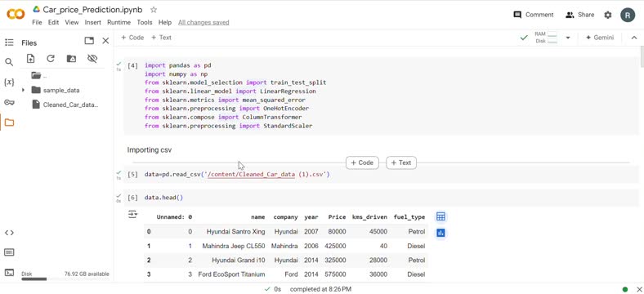This screenshot has height=294, width=644.
Task: Open the Insert menu
Action: tap(93, 23)
